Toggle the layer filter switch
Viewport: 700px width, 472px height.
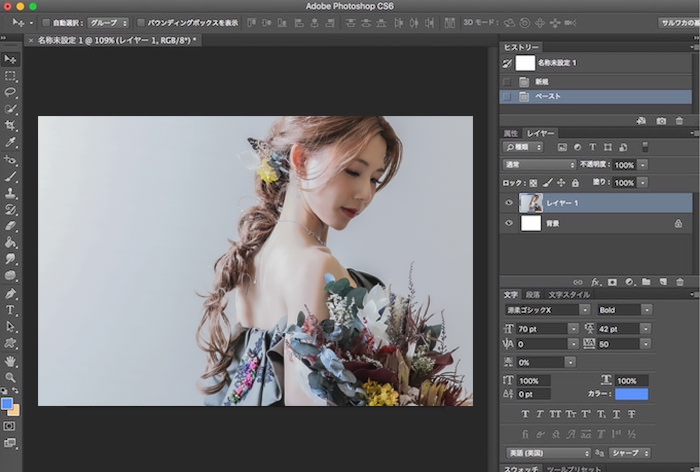(645, 146)
